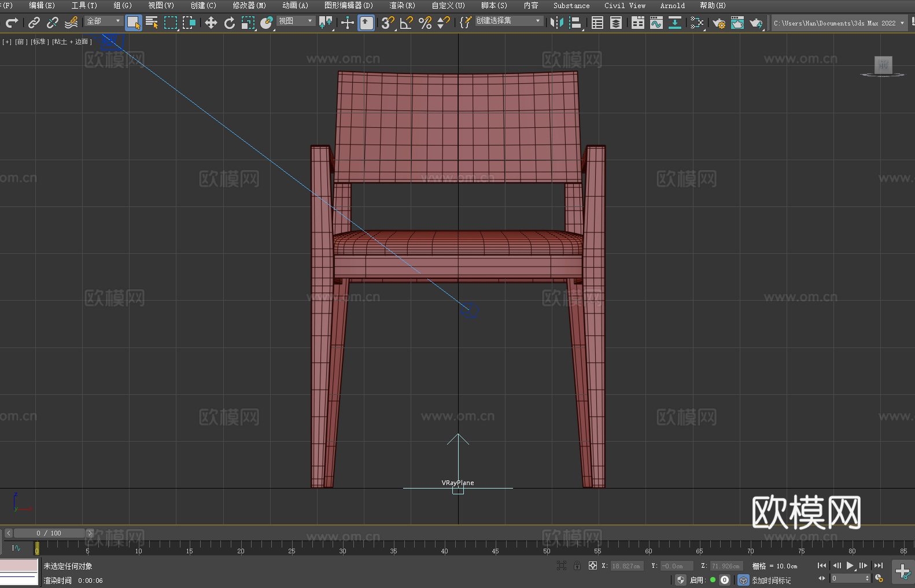Toggle Angle Snap
This screenshot has width=915, height=588.
click(x=407, y=23)
